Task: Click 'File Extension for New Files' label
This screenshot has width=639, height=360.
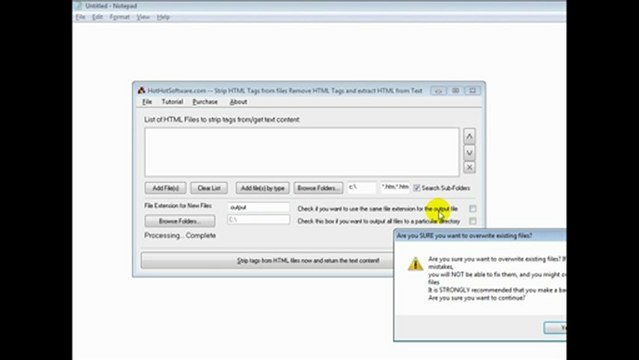Action: click(178, 206)
